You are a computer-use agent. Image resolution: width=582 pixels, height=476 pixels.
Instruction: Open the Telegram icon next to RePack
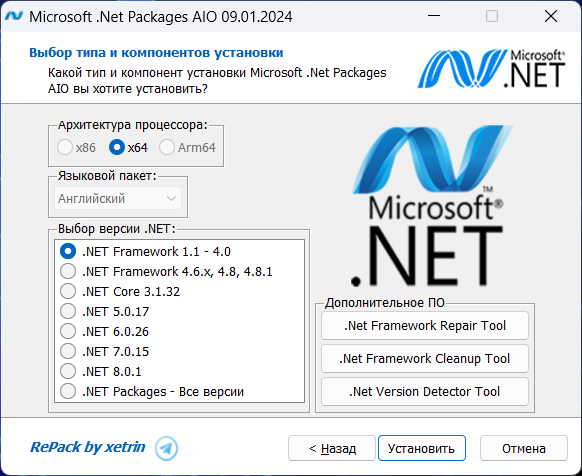[x=166, y=448]
